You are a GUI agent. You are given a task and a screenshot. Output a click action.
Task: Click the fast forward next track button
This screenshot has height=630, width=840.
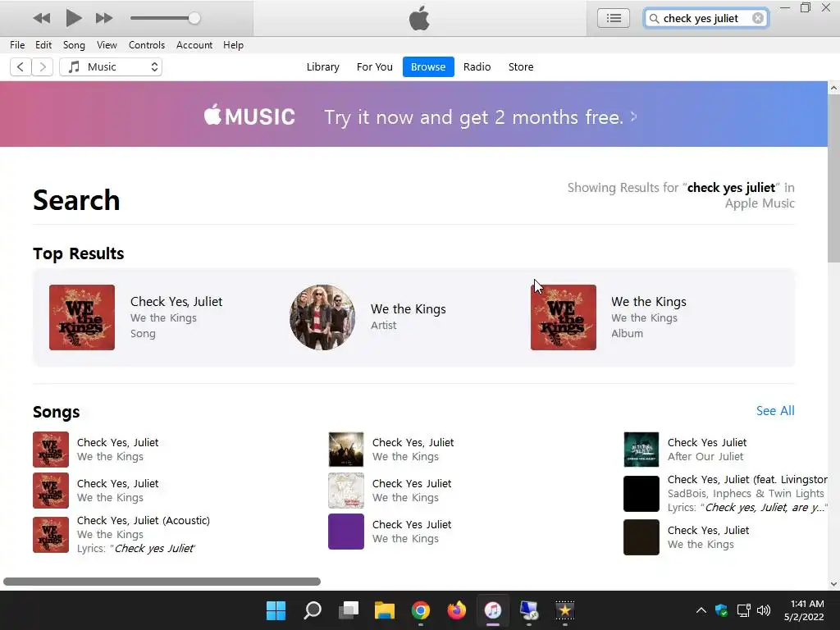[x=104, y=18]
